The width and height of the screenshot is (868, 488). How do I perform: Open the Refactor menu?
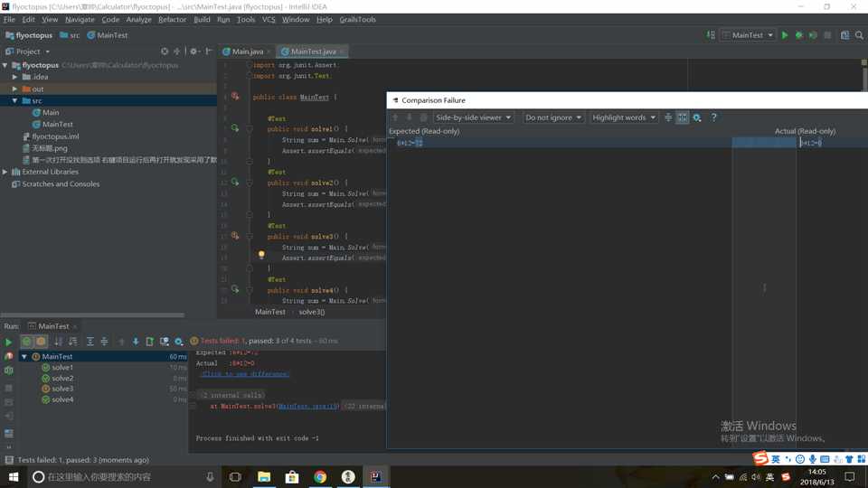point(172,19)
